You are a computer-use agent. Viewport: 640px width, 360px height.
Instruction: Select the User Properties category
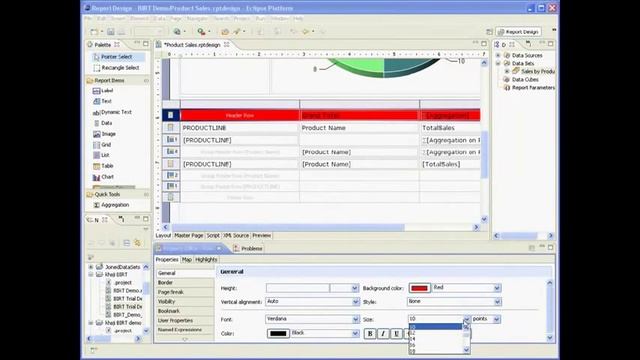coord(185,320)
